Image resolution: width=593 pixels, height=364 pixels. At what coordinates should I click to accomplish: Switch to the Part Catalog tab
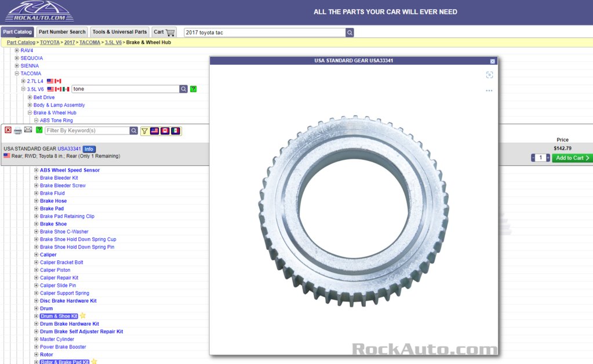click(x=17, y=32)
